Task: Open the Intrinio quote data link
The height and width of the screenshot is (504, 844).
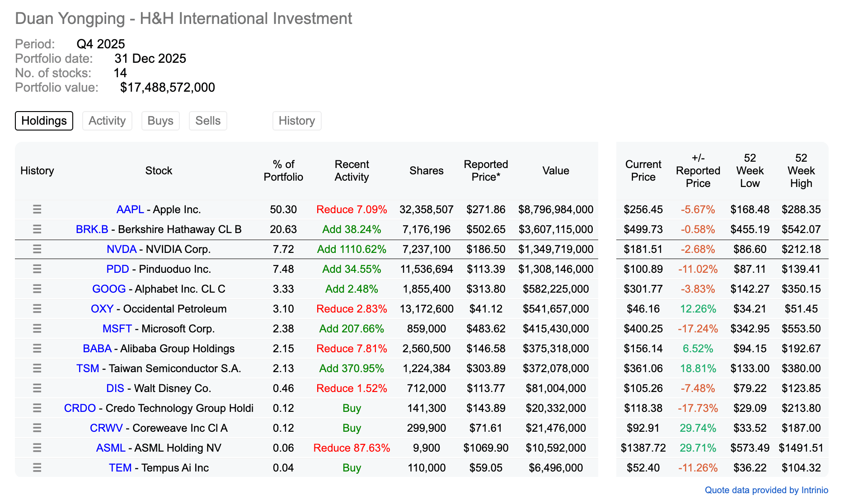Action: (x=766, y=490)
